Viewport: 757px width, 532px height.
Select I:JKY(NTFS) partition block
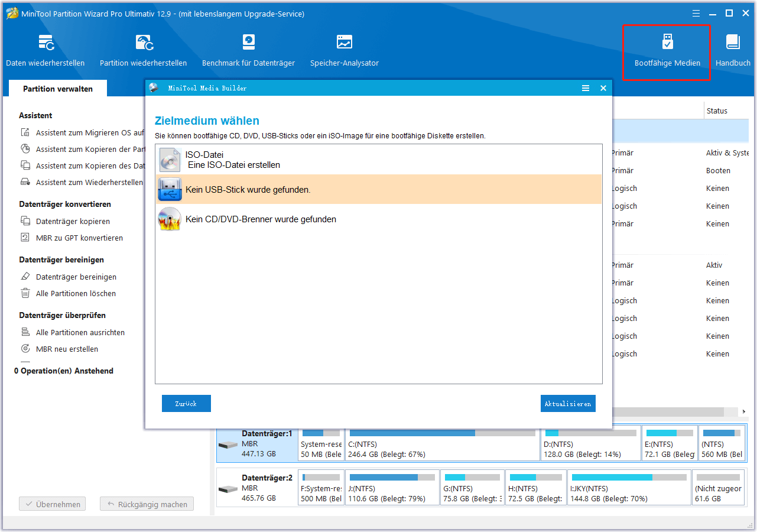coord(629,488)
